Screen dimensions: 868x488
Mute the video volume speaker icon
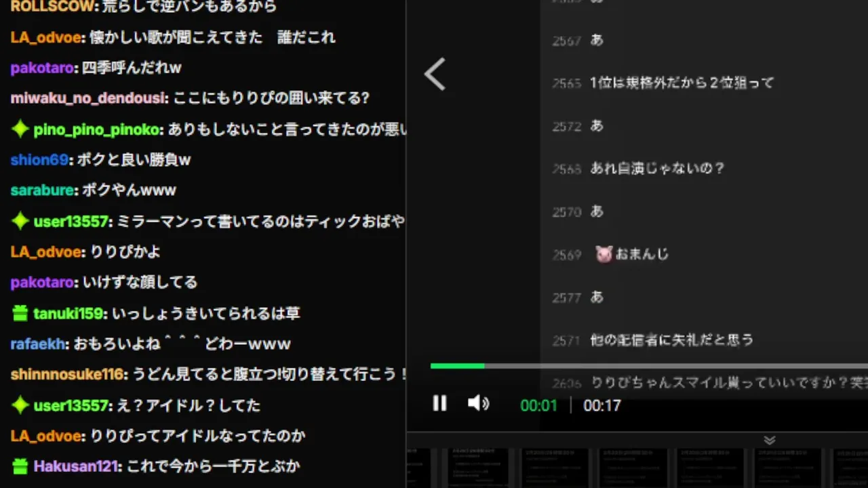coord(479,404)
